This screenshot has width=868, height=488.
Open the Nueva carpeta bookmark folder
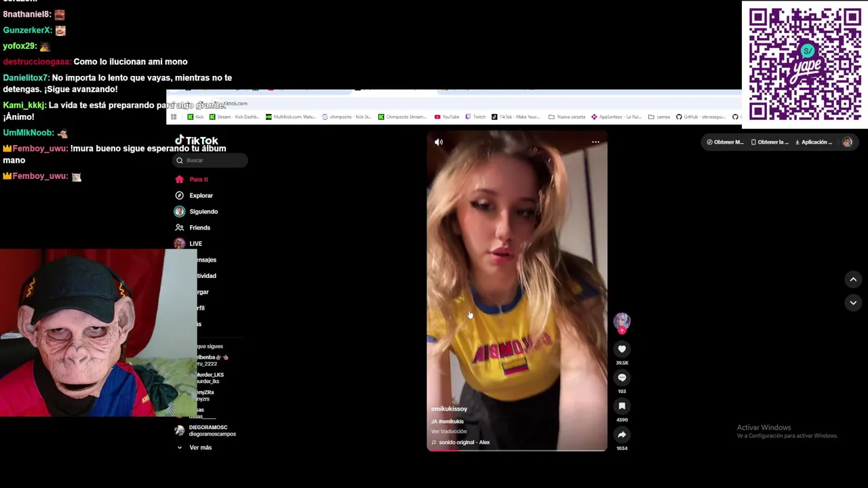pos(567,117)
